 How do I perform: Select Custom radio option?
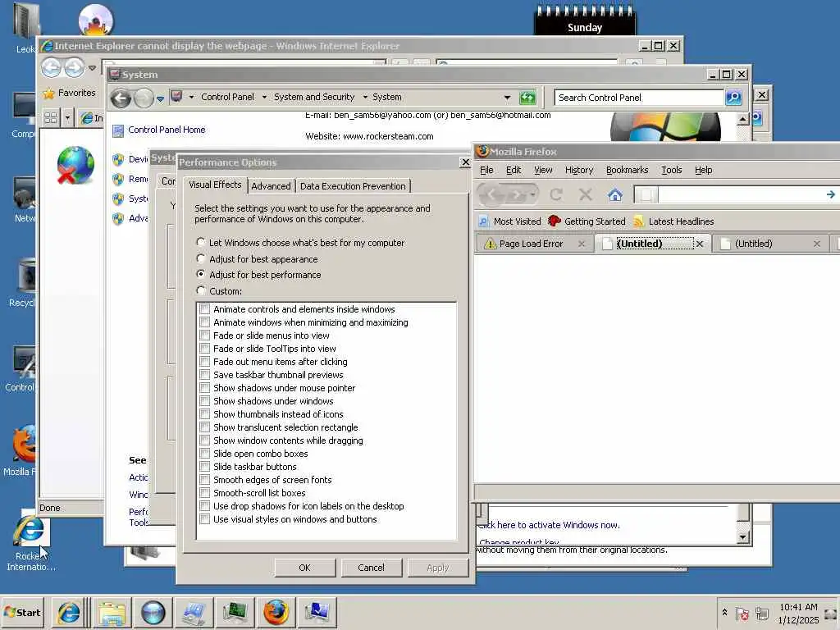click(x=201, y=290)
